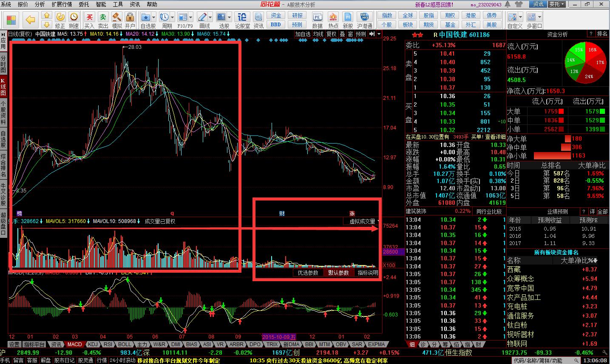Open the skin t-shirt icon in title bar
610x364 pixels.
[x=518, y=4]
